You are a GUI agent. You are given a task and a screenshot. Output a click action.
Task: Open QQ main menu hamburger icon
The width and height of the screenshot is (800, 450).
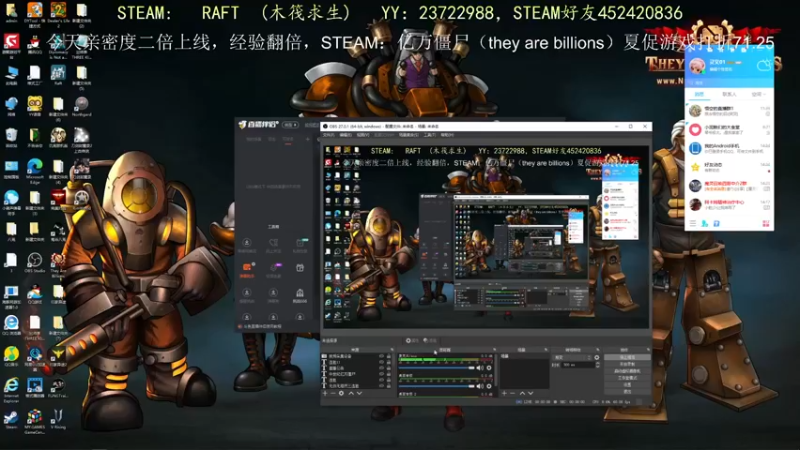point(692,223)
